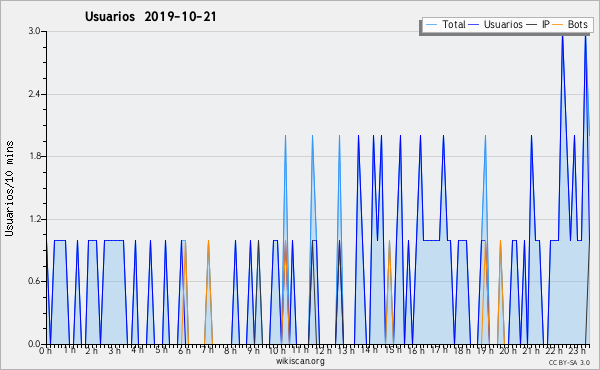Click the y-axis value 1.2
The width and height of the screenshot is (600, 370).
pyautogui.click(x=34, y=219)
